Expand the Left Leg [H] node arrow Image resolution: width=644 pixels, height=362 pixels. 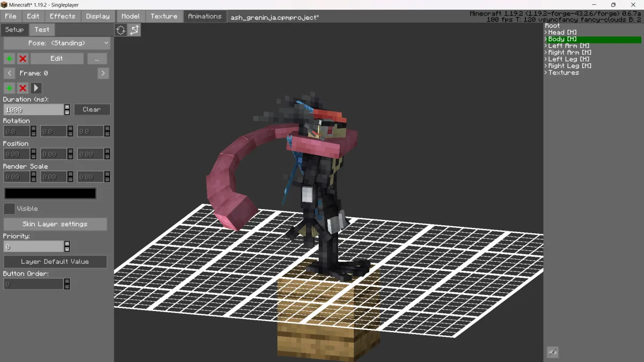(546, 60)
